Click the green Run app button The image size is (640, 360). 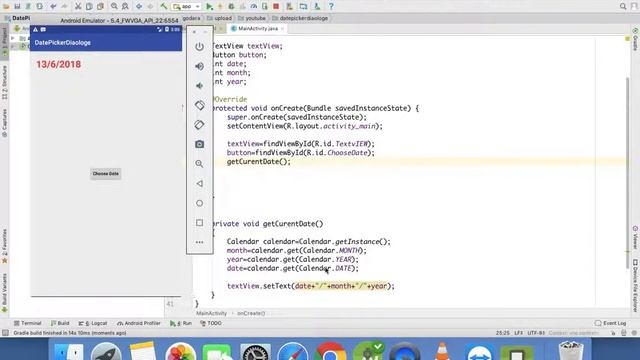pyautogui.click(x=209, y=6)
